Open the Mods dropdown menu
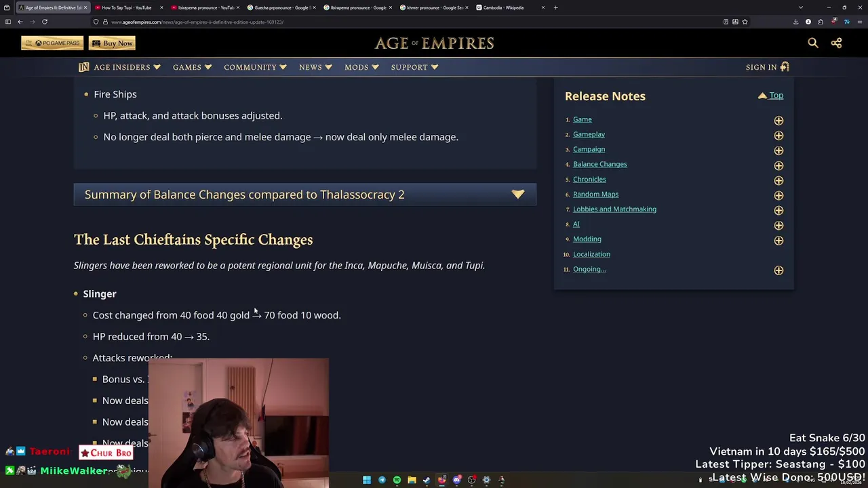Viewport: 868px width, 488px height. [361, 67]
